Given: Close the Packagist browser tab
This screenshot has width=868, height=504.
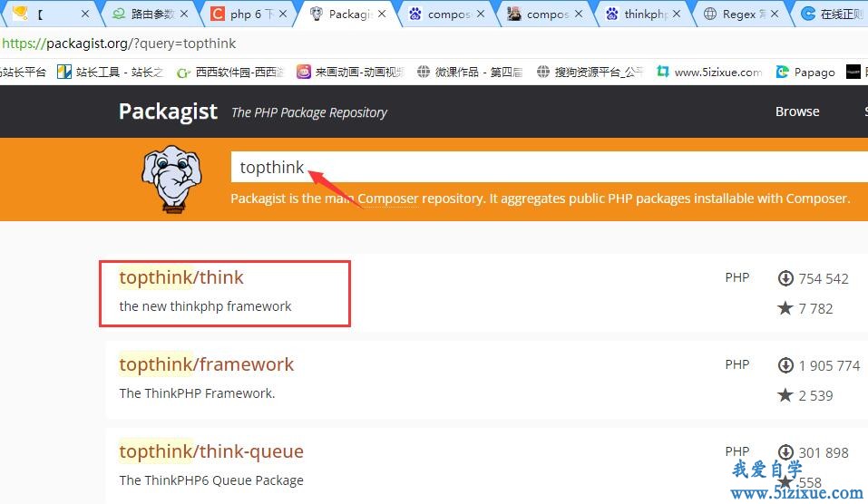Looking at the screenshot, I should (x=382, y=14).
